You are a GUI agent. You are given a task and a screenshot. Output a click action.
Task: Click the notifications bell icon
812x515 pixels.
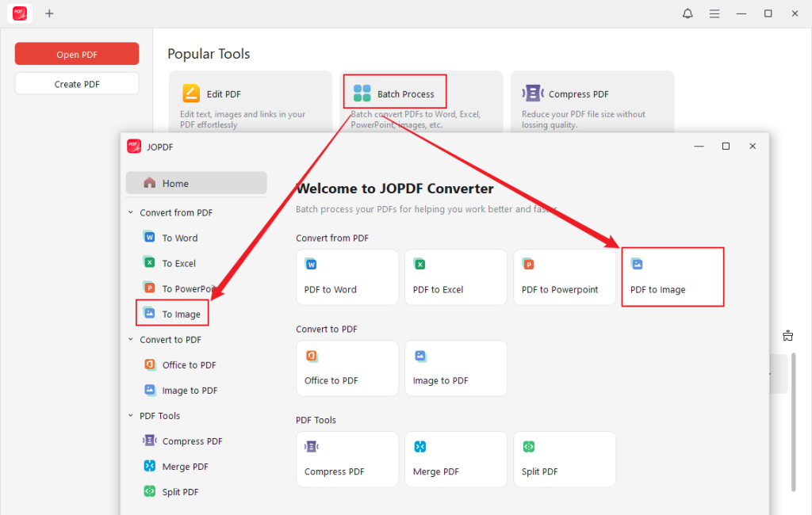[688, 13]
